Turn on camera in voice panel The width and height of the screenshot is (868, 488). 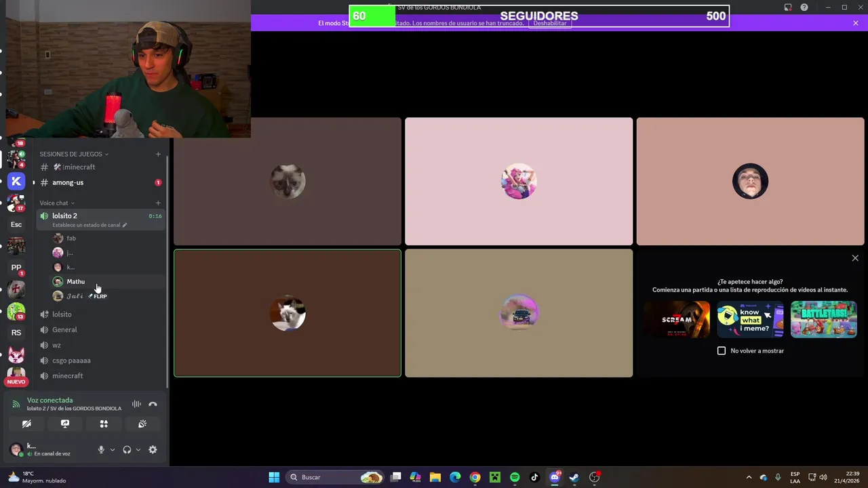[26, 424]
